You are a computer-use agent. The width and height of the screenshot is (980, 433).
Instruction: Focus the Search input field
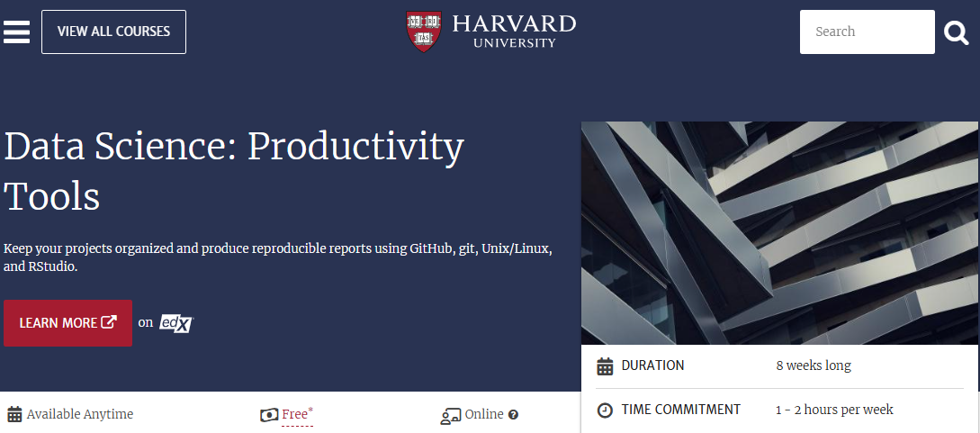[x=867, y=32]
